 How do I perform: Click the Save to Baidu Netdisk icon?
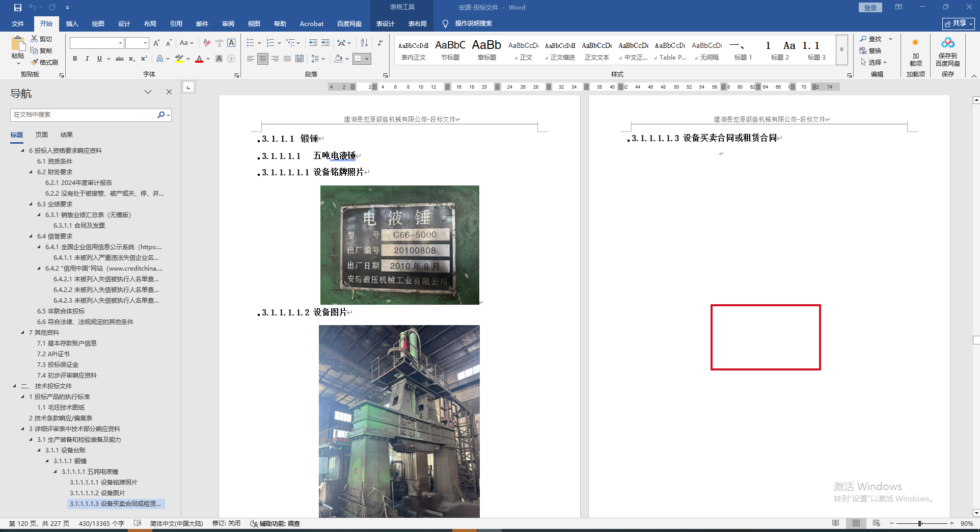point(947,52)
